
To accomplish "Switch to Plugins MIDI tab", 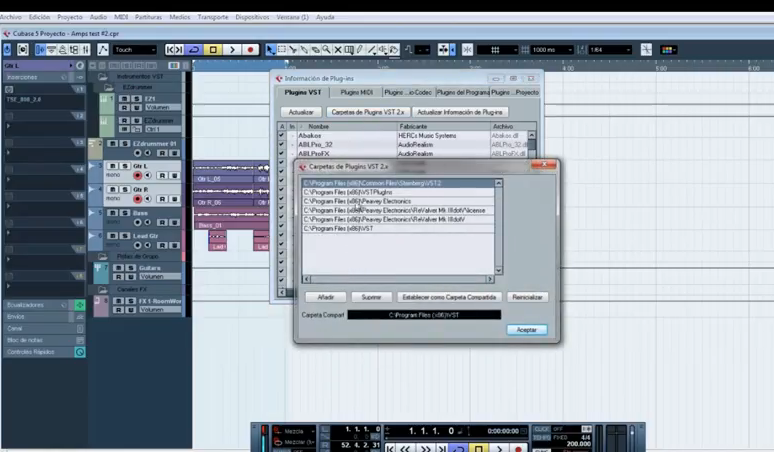I will pyautogui.click(x=356, y=92).
